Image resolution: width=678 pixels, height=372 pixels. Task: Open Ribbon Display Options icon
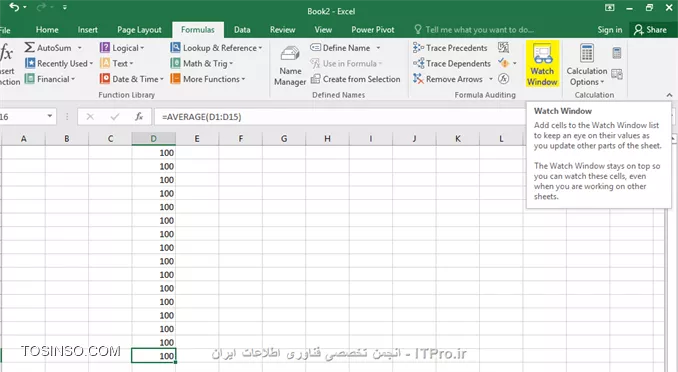click(610, 8)
